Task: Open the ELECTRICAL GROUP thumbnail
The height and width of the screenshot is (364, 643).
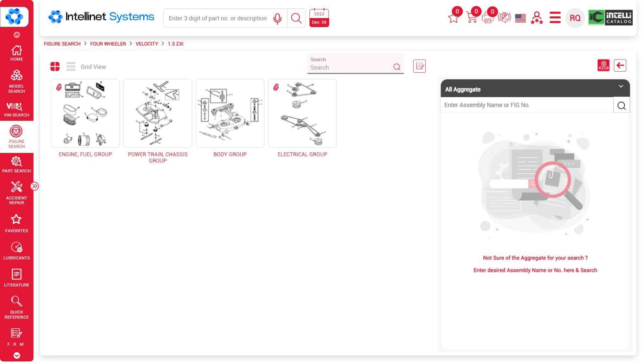Action: [302, 114]
